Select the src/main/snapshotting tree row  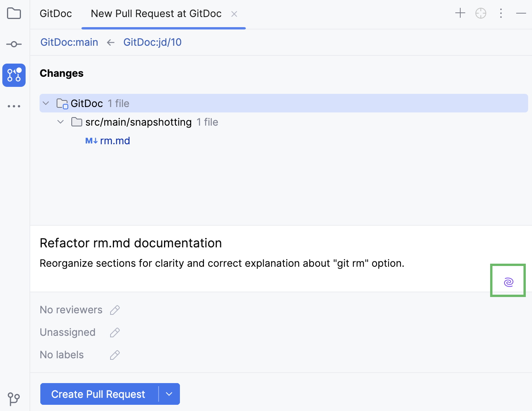pyautogui.click(x=284, y=122)
